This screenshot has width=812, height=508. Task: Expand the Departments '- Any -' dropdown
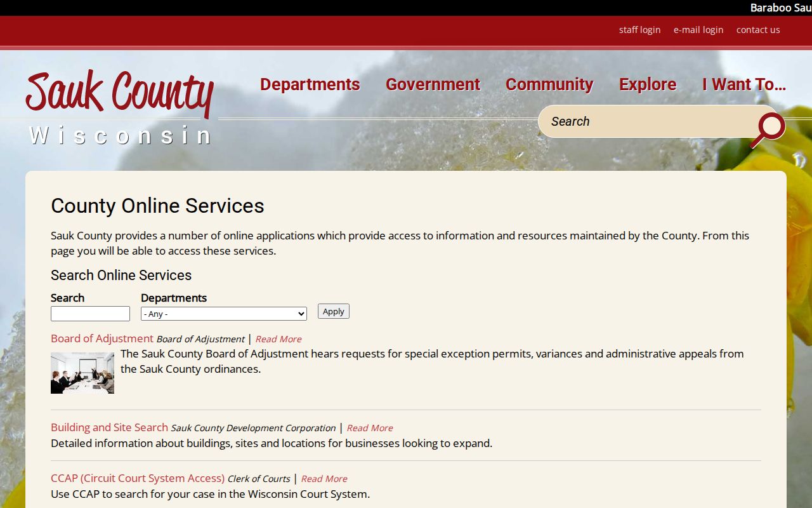tap(224, 314)
